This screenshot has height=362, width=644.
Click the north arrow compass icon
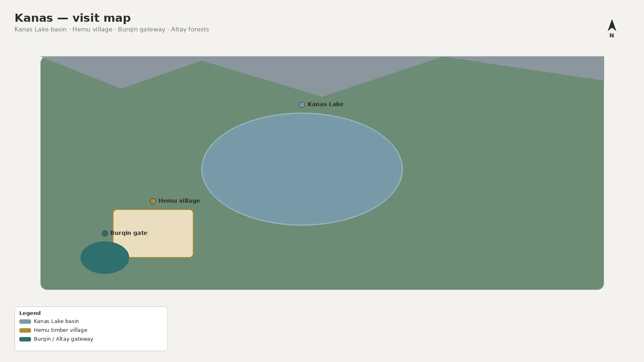tap(612, 29)
